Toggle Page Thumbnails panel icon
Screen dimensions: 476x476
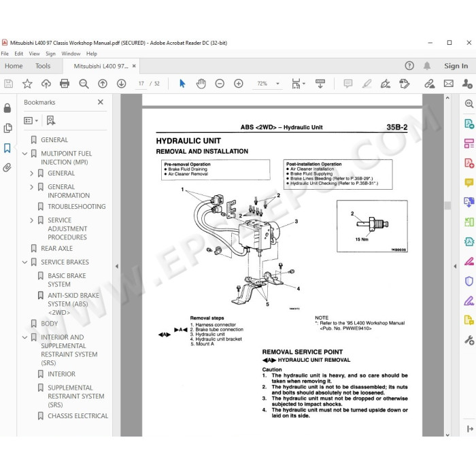pos(7,128)
